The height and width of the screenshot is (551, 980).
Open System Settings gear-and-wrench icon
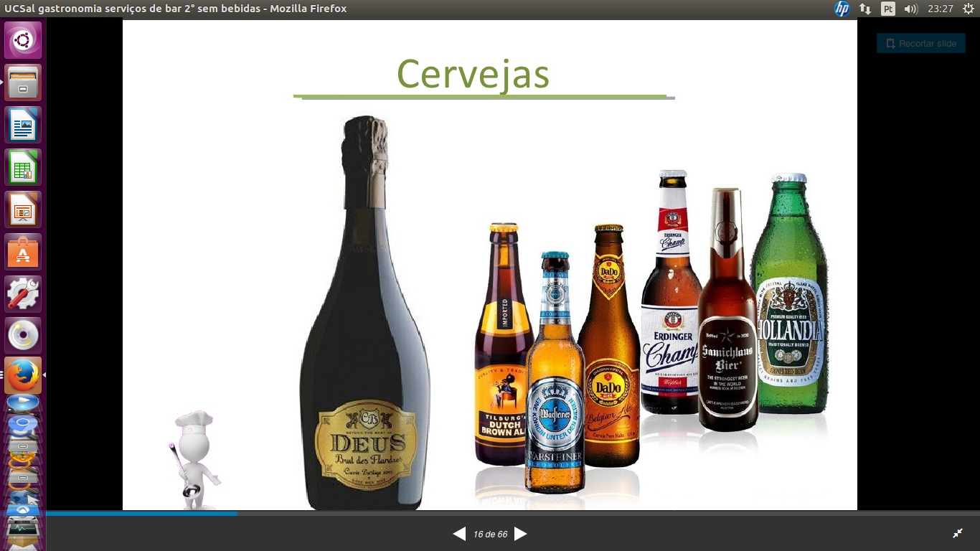coord(23,294)
